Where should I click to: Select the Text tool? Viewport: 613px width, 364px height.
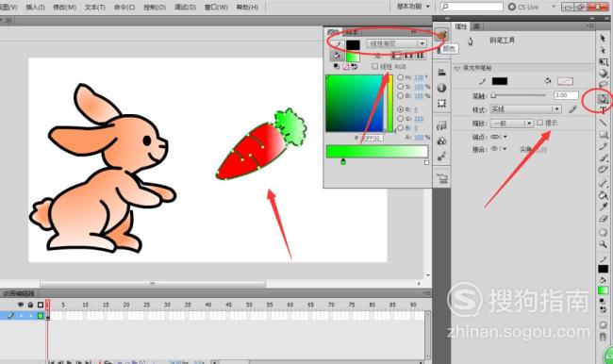click(603, 110)
